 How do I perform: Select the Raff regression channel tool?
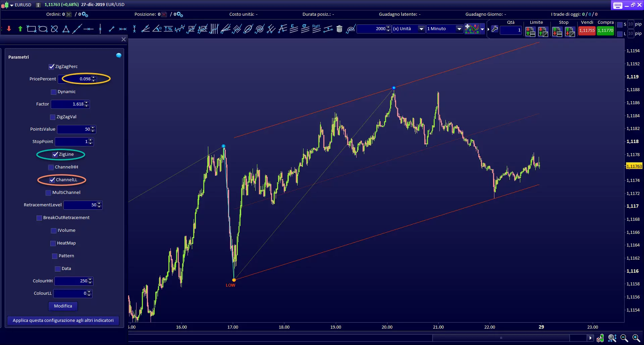point(316,29)
